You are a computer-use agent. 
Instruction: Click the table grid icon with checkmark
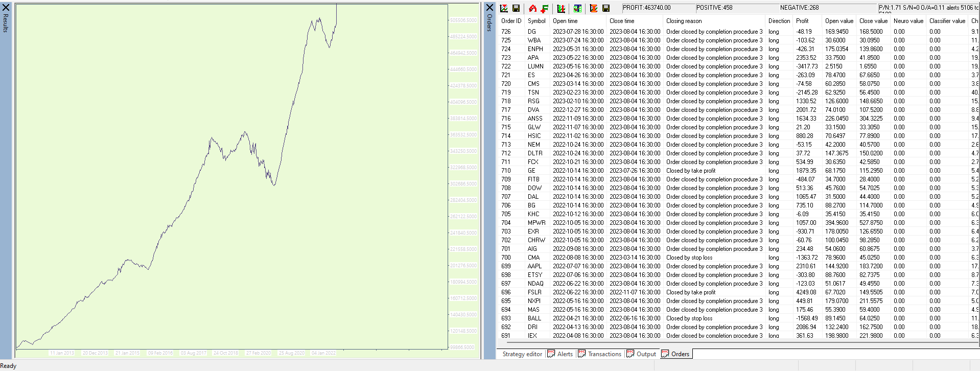[x=577, y=8]
